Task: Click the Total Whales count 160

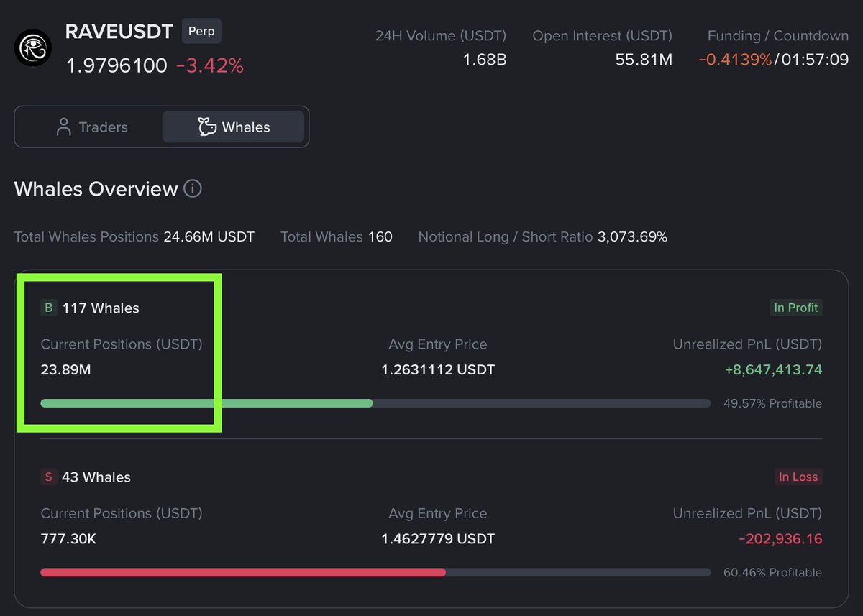Action: [380, 236]
